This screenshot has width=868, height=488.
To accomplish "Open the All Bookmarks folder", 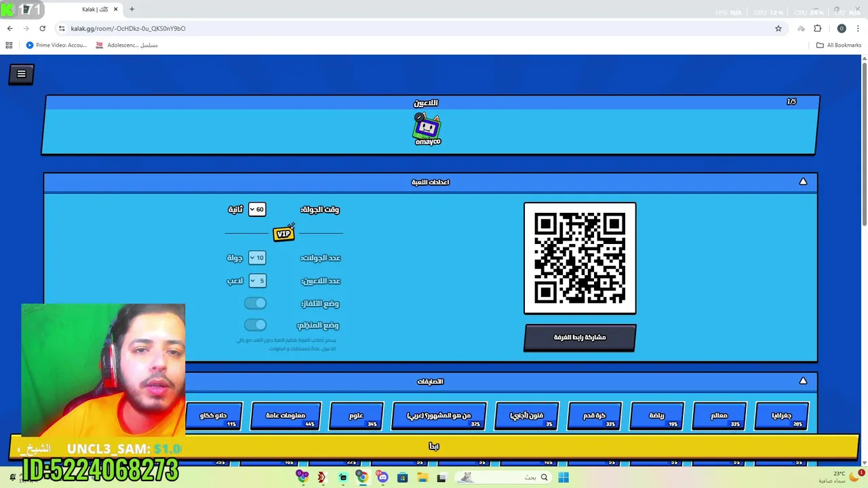I will pyautogui.click(x=839, y=45).
